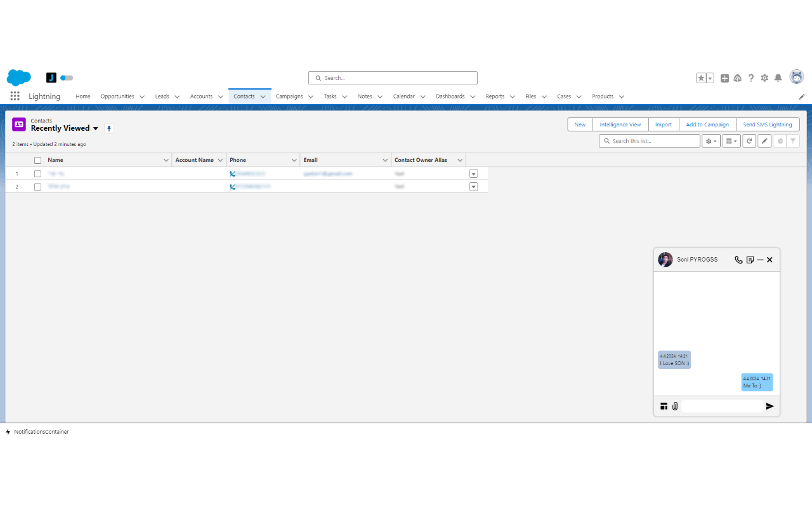Screen dimensions: 812x508
Task: Open the Select list display table dropdown
Action: pos(731,141)
